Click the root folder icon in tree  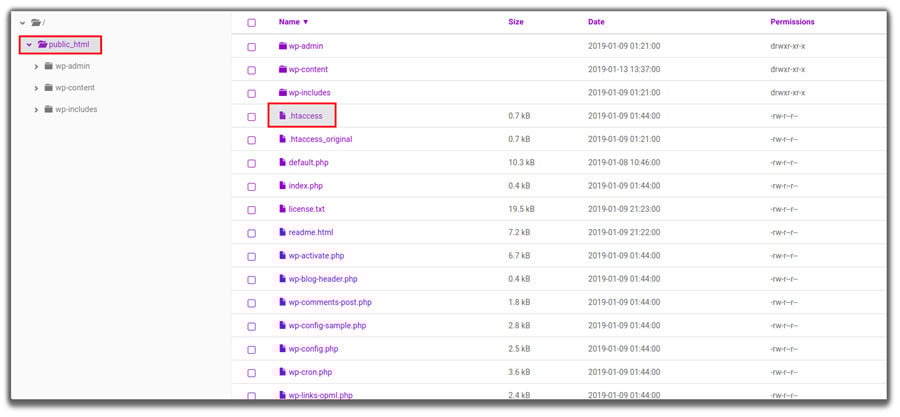(x=37, y=22)
